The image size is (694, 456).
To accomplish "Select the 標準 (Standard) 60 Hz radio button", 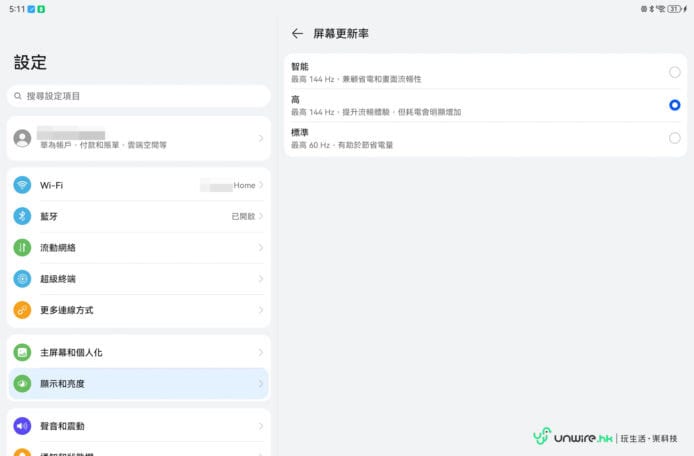I will [675, 138].
